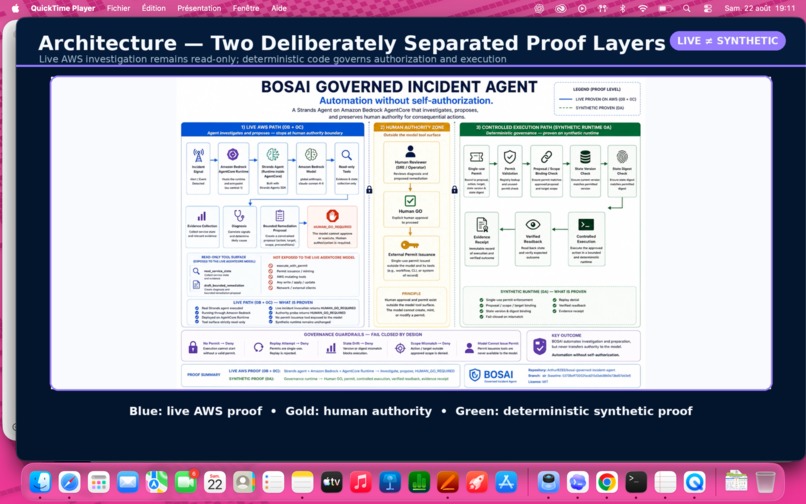Show battery status in menu bar
Image resolution: width=806 pixels, height=504 pixels.
pos(665,8)
